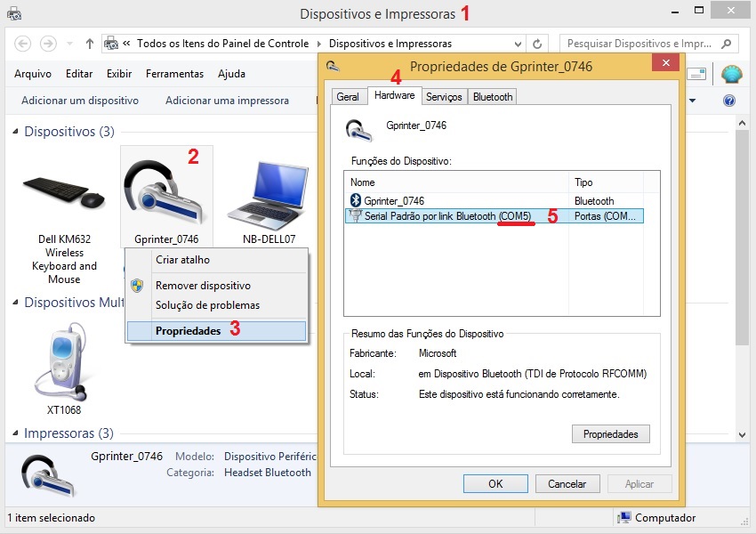The height and width of the screenshot is (534, 756).
Task: Choose Solução de problemas from context menu
Action: tap(216, 305)
